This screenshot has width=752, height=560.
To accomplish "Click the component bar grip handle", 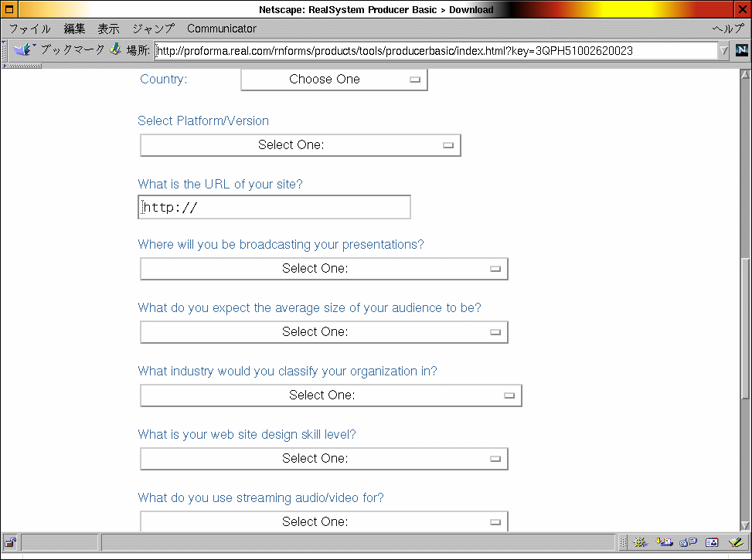I will 622,542.
